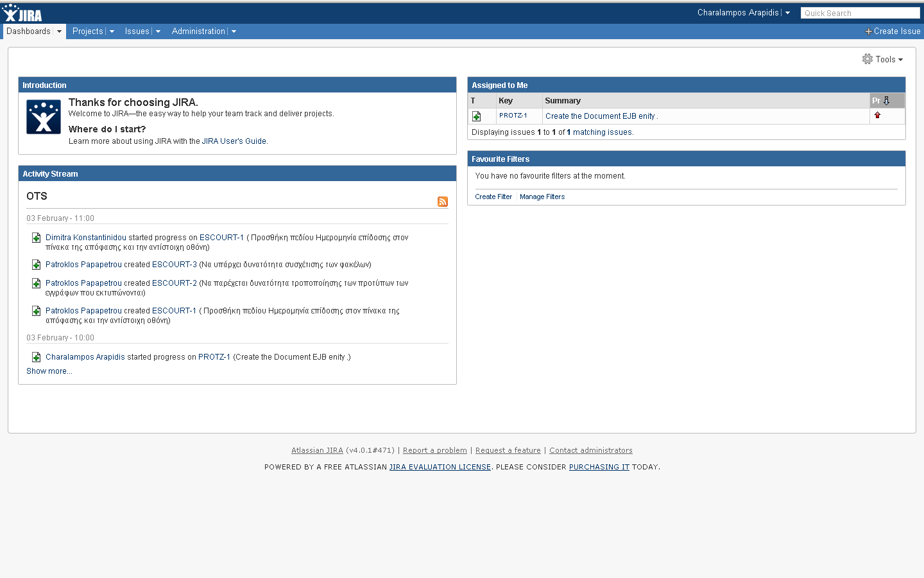924x578 pixels.
Task: Open the Atlassian JIRA footer link
Action: [x=317, y=451]
